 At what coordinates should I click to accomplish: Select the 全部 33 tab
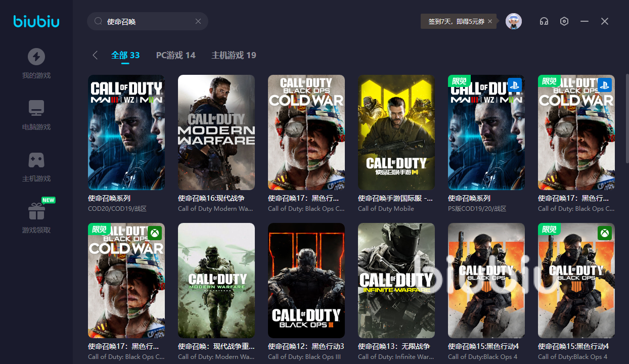coord(125,55)
